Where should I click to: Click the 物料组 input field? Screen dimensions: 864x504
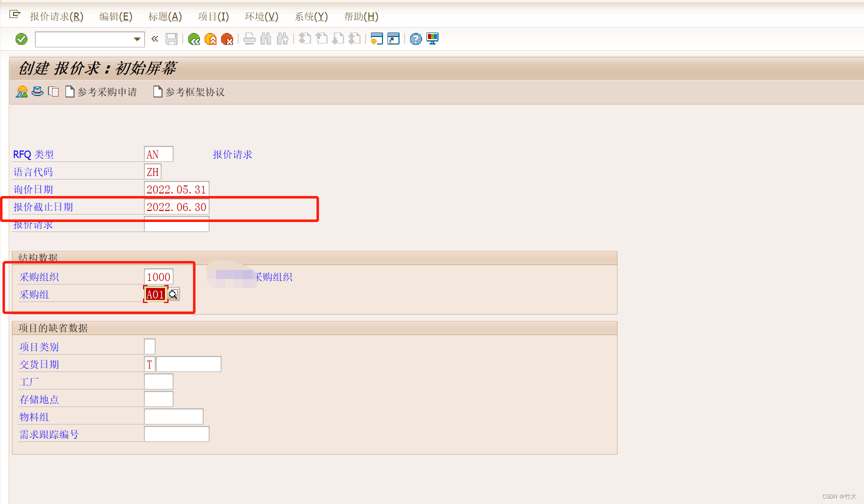click(x=173, y=416)
